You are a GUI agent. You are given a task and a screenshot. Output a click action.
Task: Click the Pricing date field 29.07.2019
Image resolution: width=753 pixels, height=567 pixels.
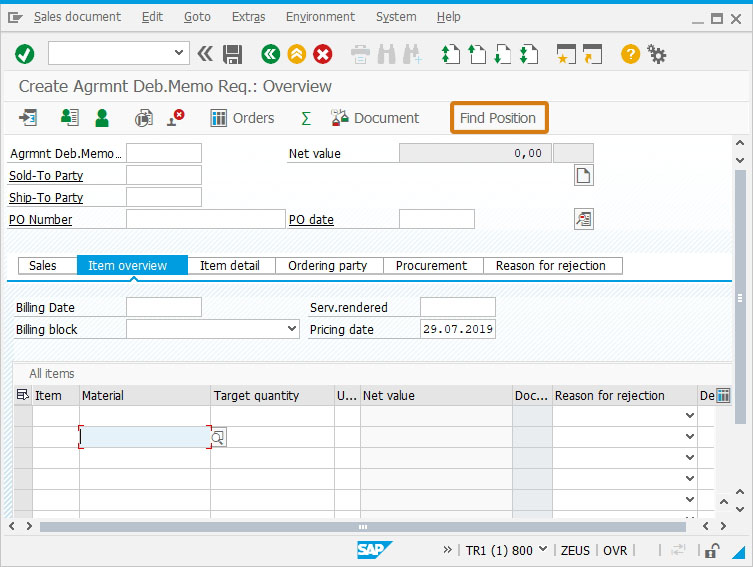[x=458, y=329]
